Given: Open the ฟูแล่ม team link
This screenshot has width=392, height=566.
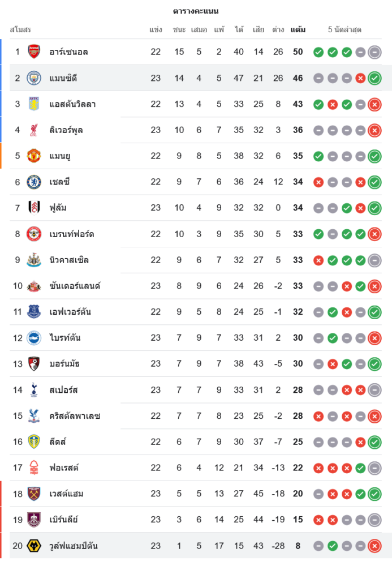Looking at the screenshot, I should coord(58,208).
